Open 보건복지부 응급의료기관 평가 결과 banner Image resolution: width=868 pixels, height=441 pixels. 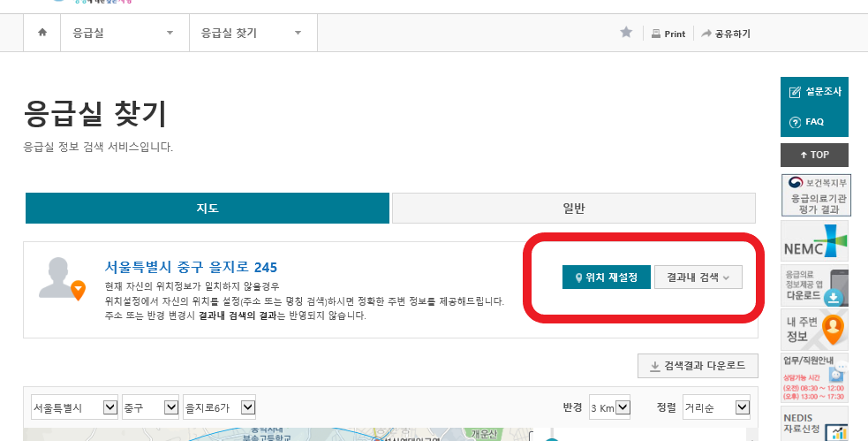coord(816,195)
